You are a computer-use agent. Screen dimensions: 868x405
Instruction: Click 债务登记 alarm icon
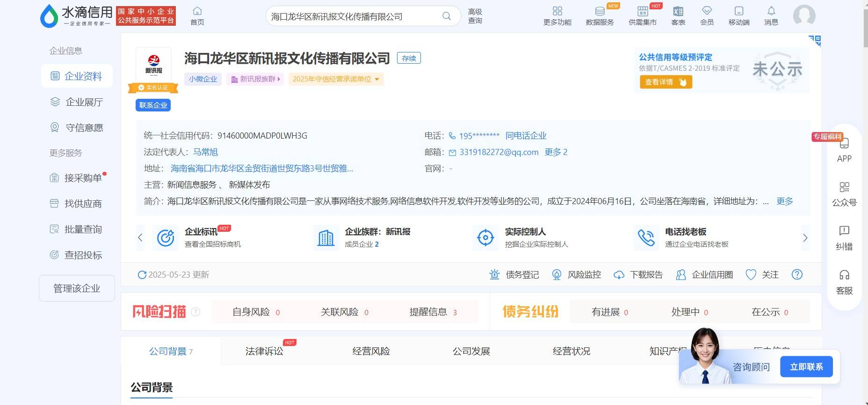(495, 275)
